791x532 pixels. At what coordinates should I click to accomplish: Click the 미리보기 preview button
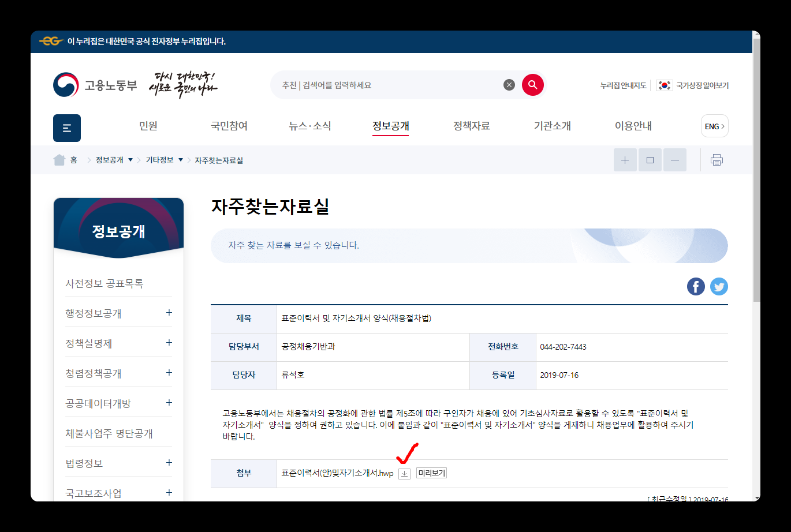(431, 473)
